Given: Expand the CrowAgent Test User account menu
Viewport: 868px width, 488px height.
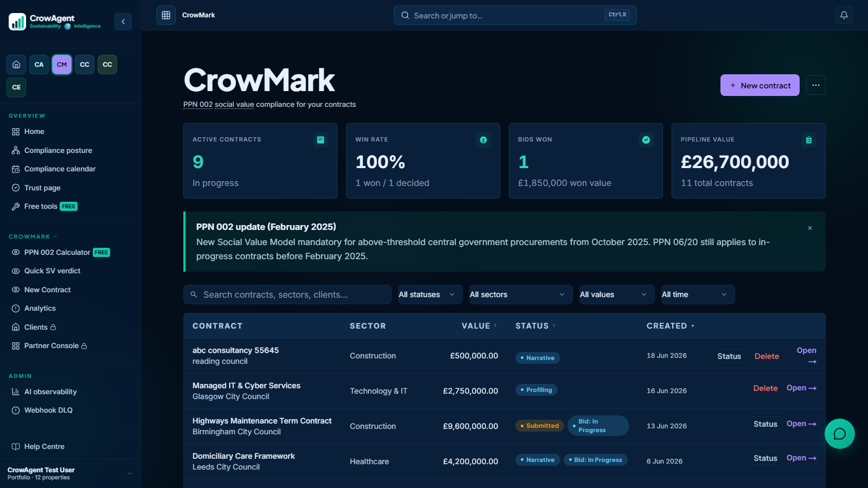Looking at the screenshot, I should (70, 473).
